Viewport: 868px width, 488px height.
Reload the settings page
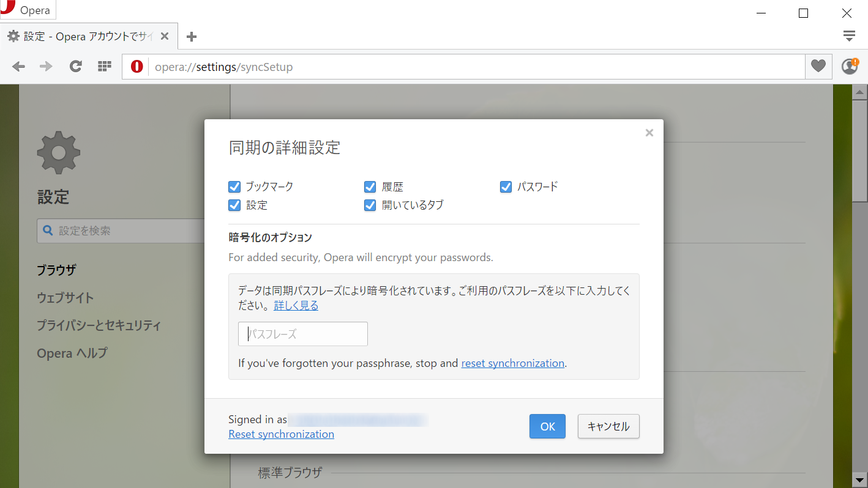(x=75, y=66)
